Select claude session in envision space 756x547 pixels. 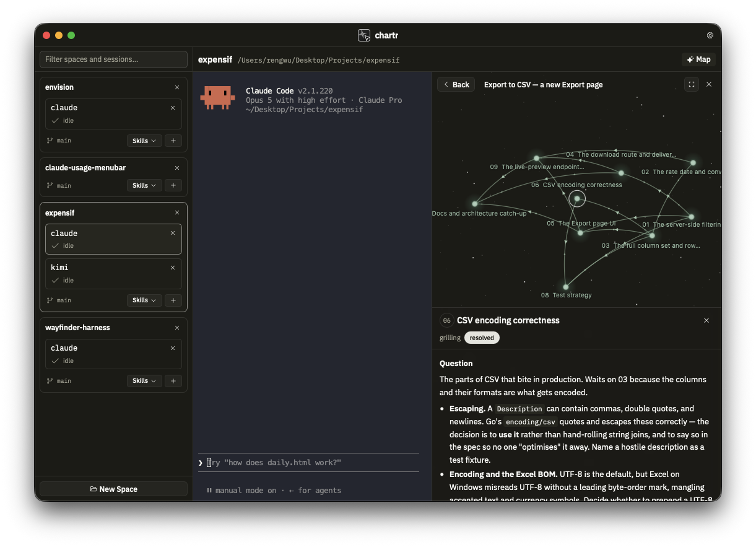coord(113,114)
